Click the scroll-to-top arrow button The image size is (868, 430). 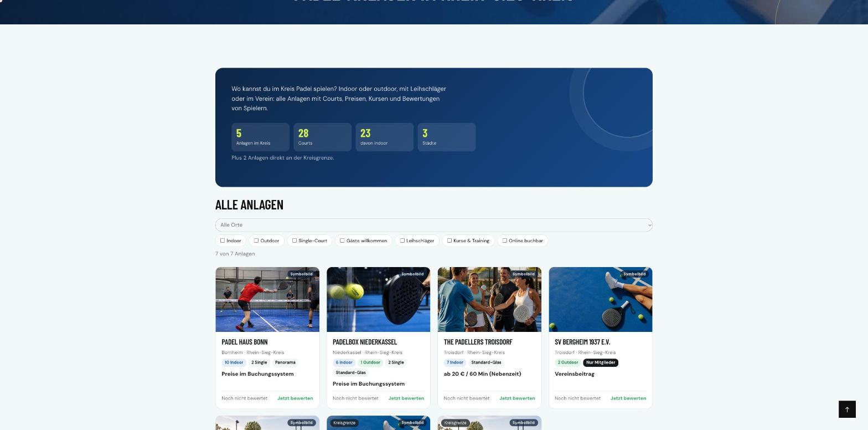[x=847, y=409]
